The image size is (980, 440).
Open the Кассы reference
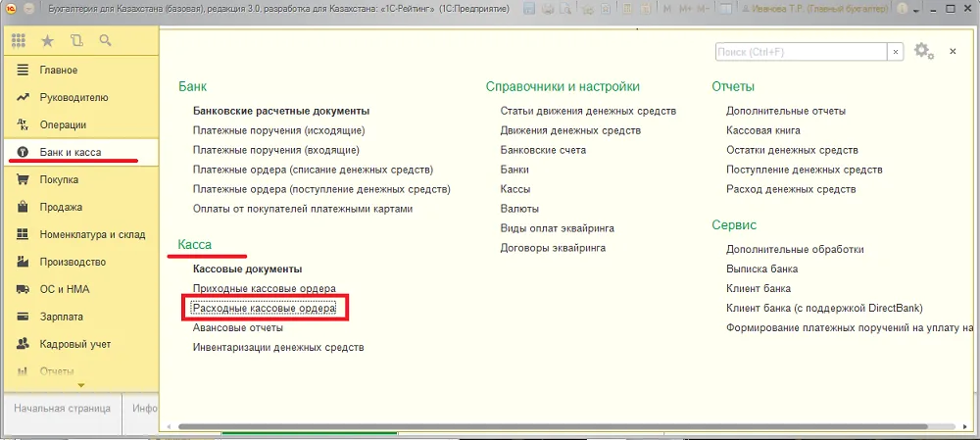(515, 189)
